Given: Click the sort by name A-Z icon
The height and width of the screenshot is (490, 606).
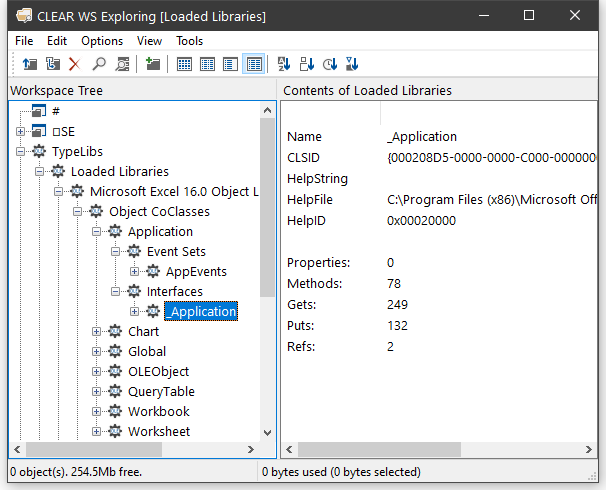Looking at the screenshot, I should pyautogui.click(x=283, y=64).
